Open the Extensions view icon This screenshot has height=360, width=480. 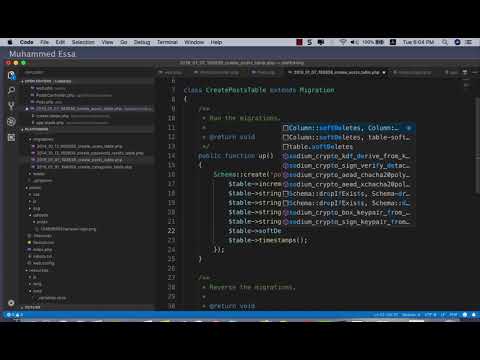point(11,137)
